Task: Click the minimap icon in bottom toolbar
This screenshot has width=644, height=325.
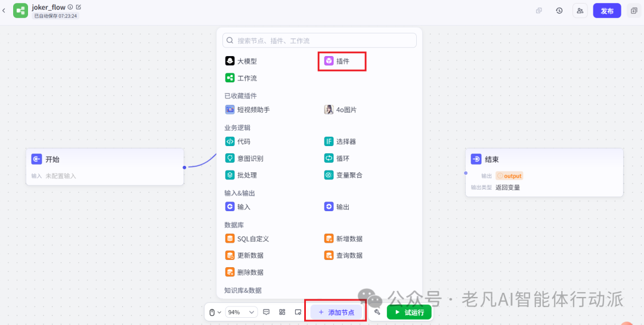Action: coord(298,312)
